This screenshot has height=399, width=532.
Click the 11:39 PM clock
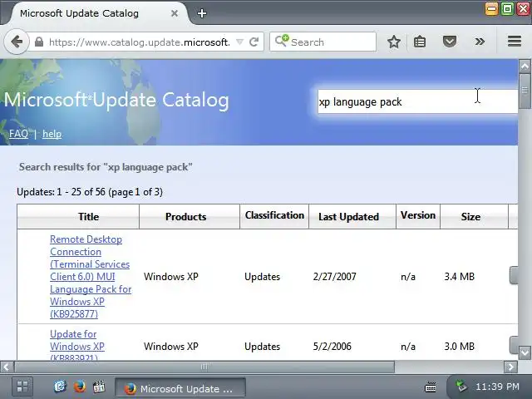coord(497,387)
